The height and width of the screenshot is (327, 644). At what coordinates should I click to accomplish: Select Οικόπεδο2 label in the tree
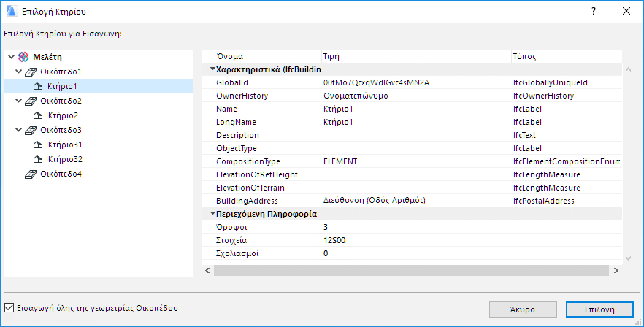click(x=61, y=101)
